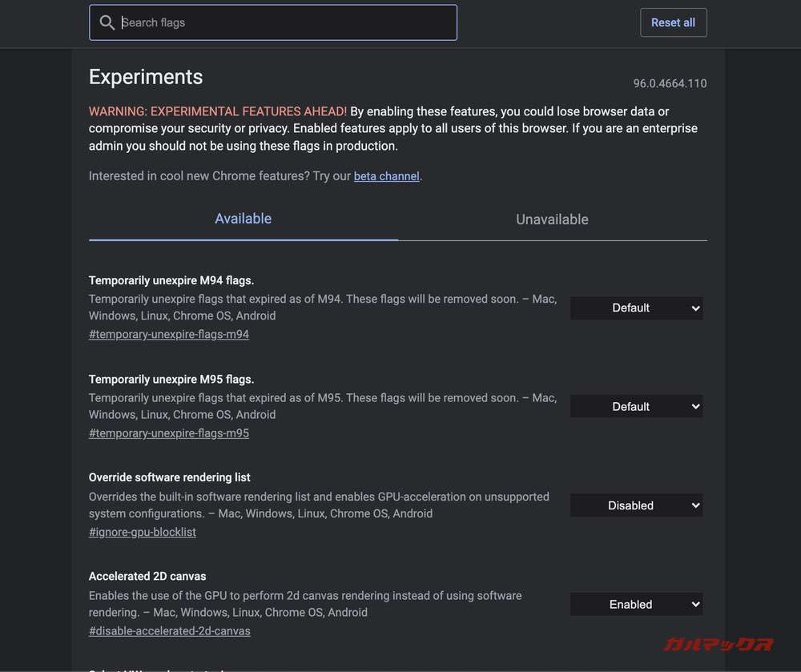The height and width of the screenshot is (672, 801).
Task: Select the Accelerated 2D canvas heading
Action: click(x=147, y=576)
